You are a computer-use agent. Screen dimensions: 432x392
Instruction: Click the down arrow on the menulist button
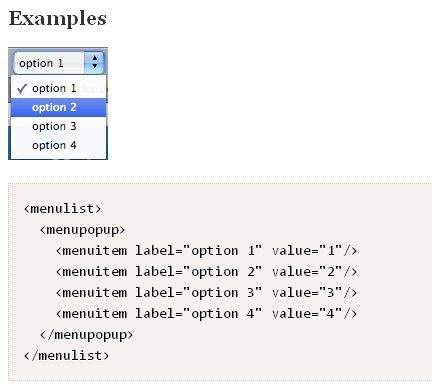point(95,66)
